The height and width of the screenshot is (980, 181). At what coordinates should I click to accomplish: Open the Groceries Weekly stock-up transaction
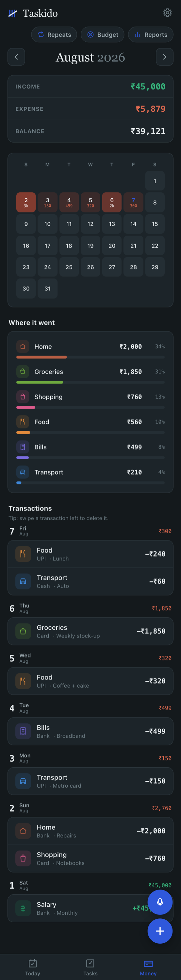pyautogui.click(x=90, y=631)
